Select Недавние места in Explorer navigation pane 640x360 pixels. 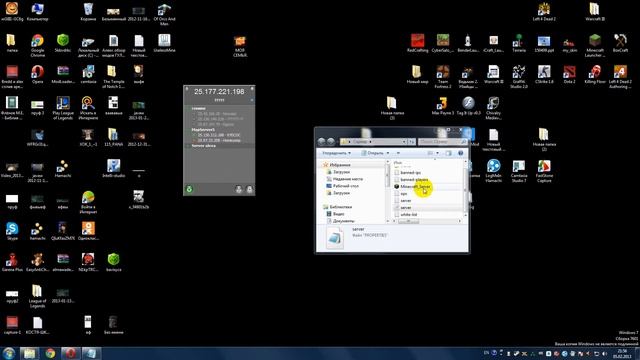pyautogui.click(x=344, y=179)
